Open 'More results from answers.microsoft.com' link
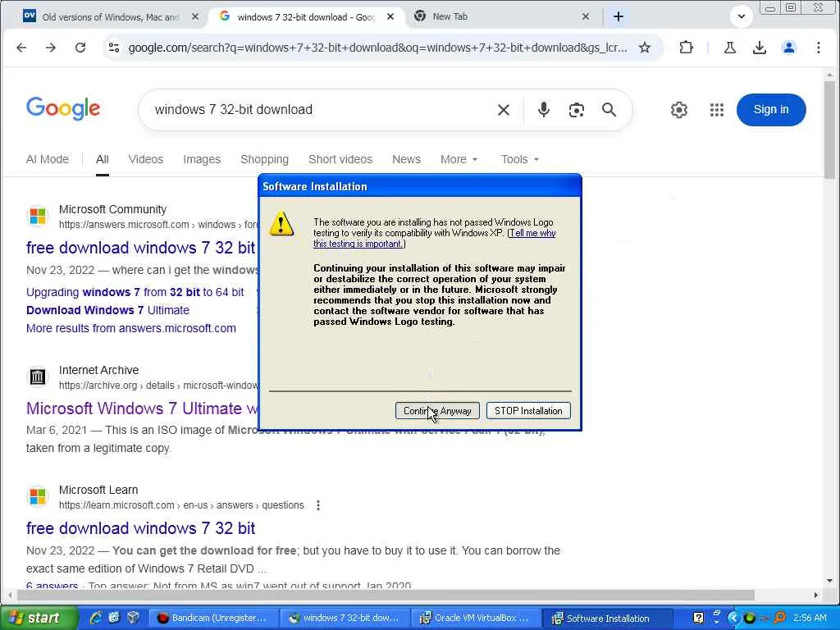The image size is (840, 630). [131, 328]
